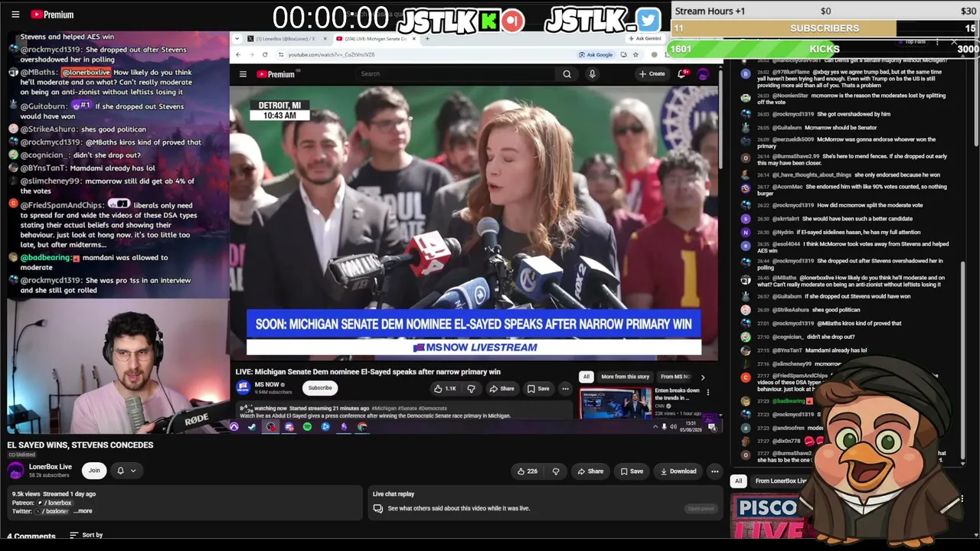This screenshot has width=980, height=551.
Task: Open the live chat options three-dot menu
Action: click(x=937, y=41)
